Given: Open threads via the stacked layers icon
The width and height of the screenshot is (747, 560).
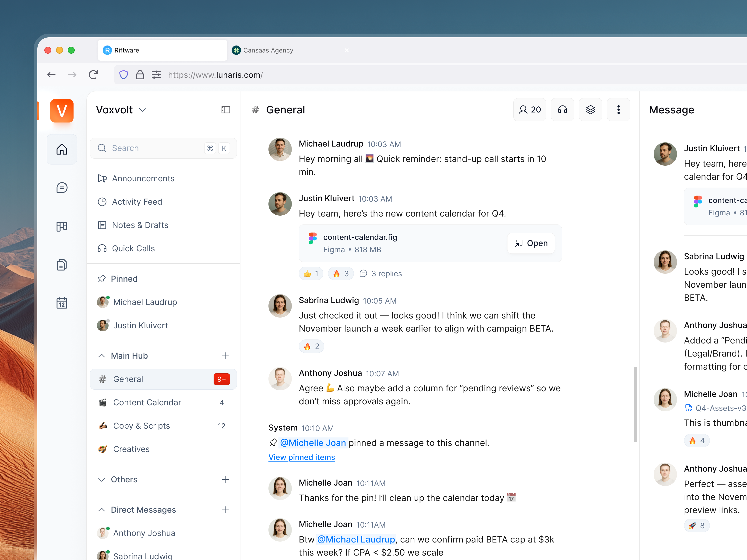Looking at the screenshot, I should click(x=590, y=109).
